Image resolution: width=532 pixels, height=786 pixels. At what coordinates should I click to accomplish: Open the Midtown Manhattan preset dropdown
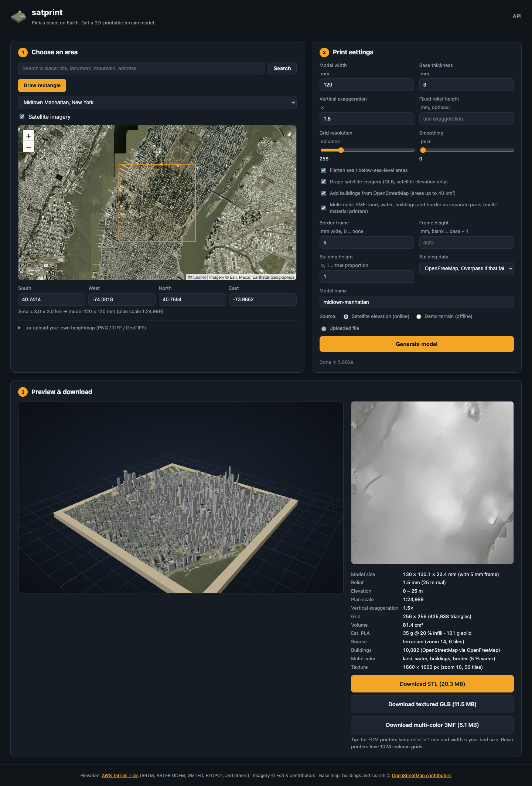(157, 102)
